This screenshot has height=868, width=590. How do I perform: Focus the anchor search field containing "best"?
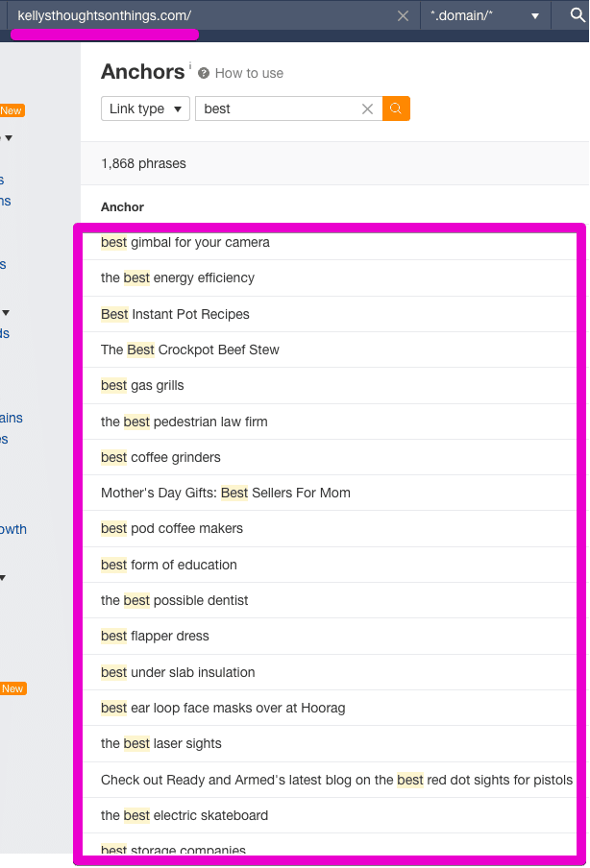[x=279, y=108]
